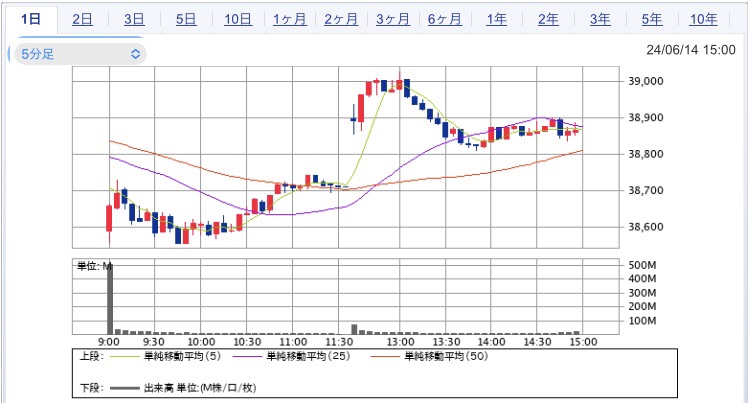Click the 13:30 time axis label
Image resolution: width=750 pixels, height=403 pixels.
coord(446,342)
